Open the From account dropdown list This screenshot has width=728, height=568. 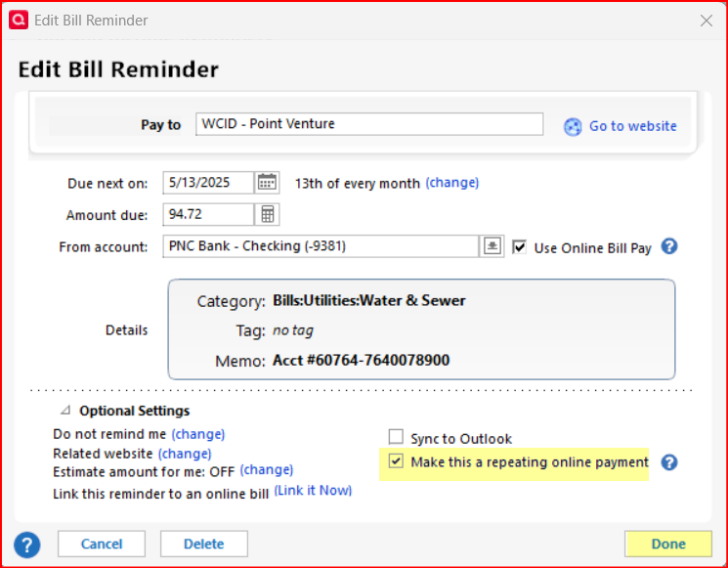492,246
